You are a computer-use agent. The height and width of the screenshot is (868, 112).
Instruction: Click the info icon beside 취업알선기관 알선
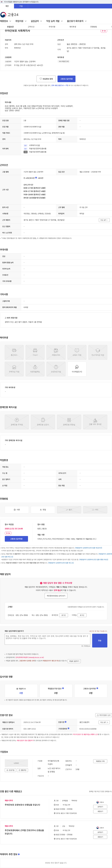[63, 688]
